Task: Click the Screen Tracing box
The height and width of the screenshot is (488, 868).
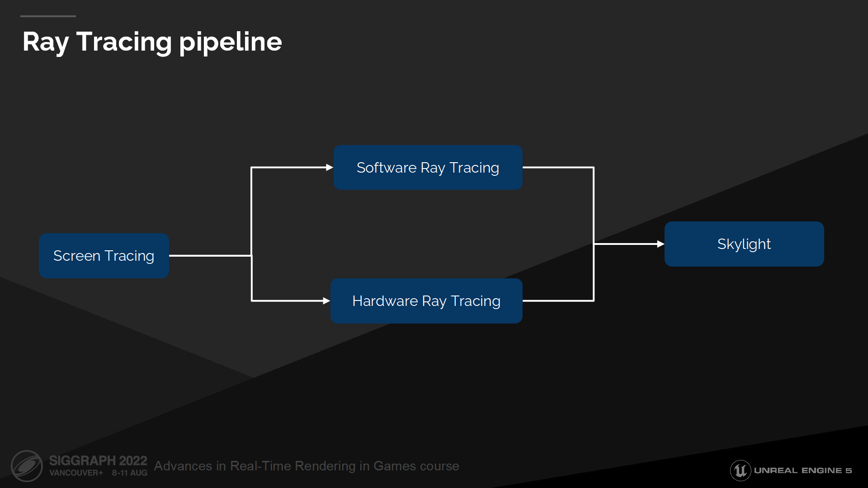Action: click(x=104, y=256)
